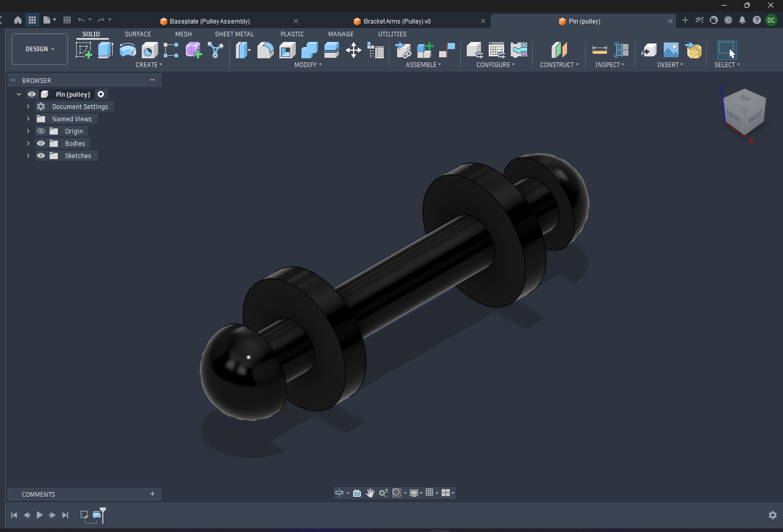
Task: Open the Change Parameters tool
Action: coord(376,51)
